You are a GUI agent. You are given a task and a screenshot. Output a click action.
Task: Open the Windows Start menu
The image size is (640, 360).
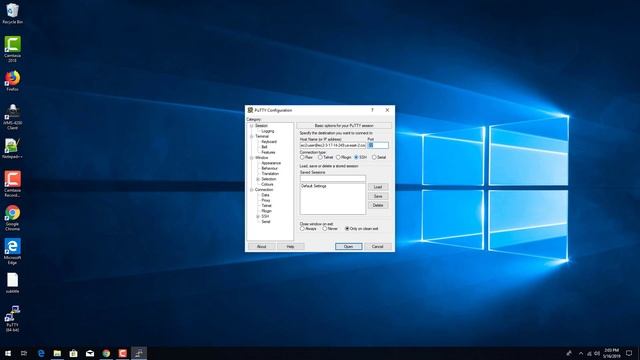coord(8,353)
